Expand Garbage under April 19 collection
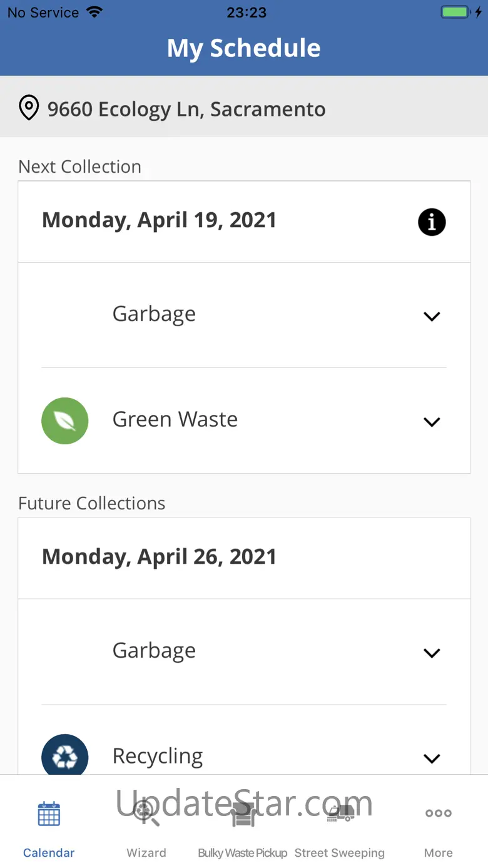This screenshot has height=868, width=488. [x=432, y=316]
